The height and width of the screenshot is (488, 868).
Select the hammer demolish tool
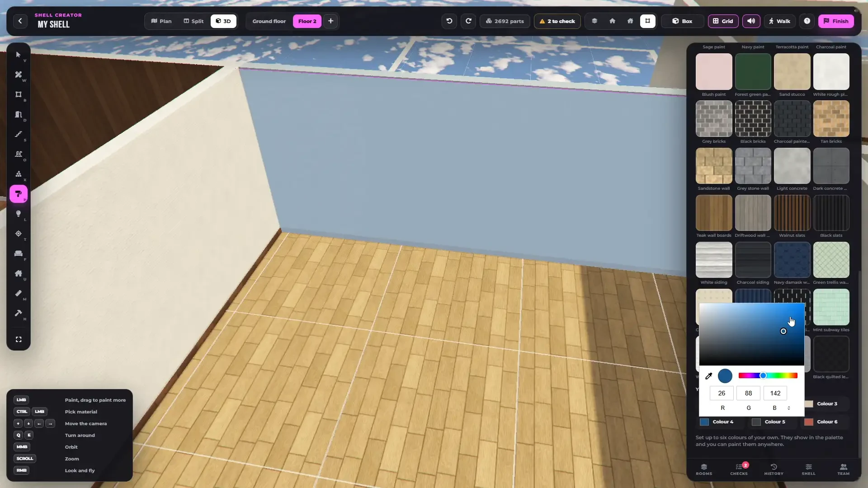(19, 313)
